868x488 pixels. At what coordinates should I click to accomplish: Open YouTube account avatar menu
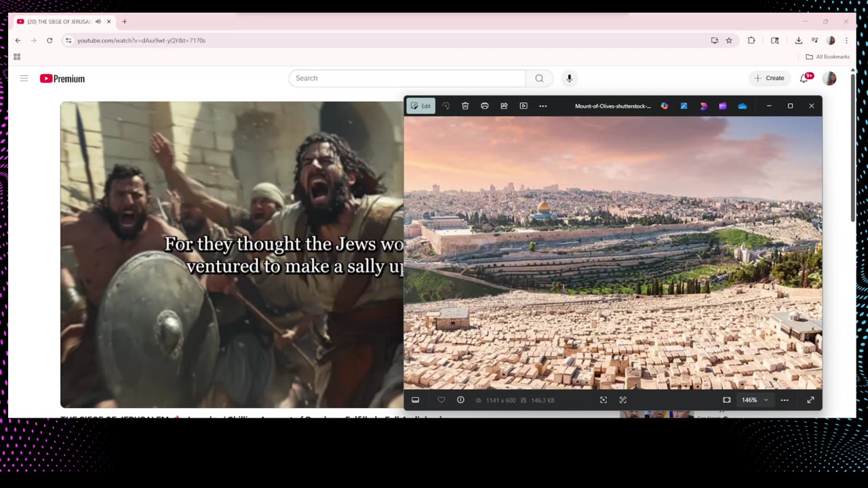pyautogui.click(x=829, y=79)
